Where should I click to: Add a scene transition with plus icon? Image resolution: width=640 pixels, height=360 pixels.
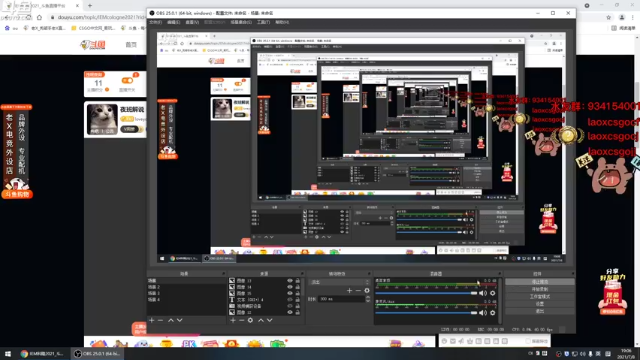coord(349,290)
